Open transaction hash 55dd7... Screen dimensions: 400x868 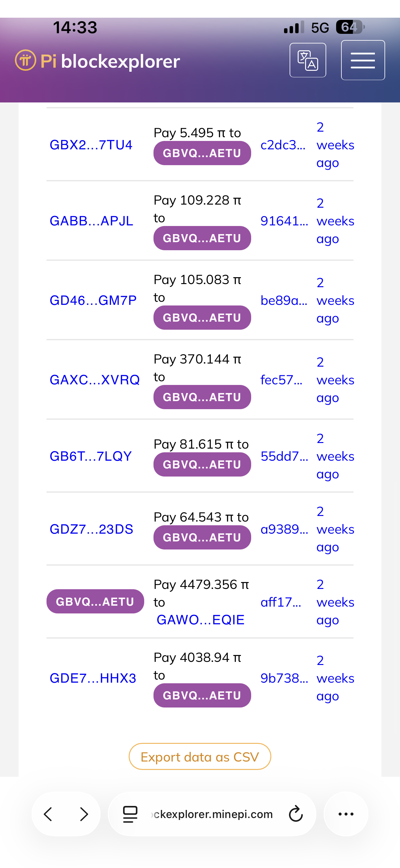284,456
